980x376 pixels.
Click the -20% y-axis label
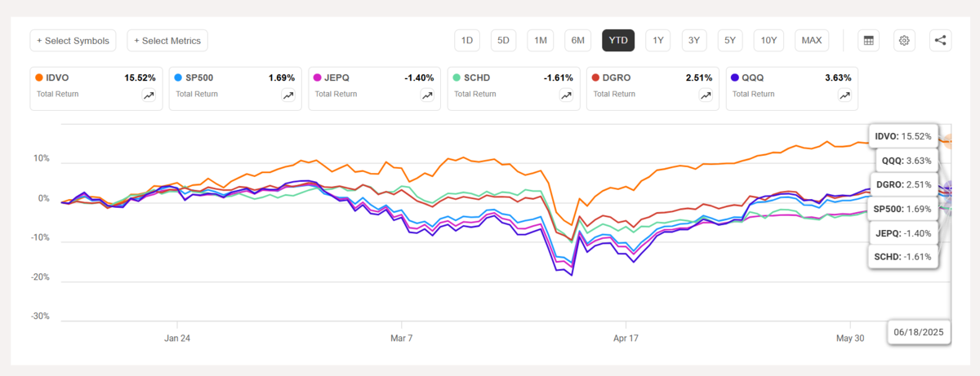[x=40, y=276]
